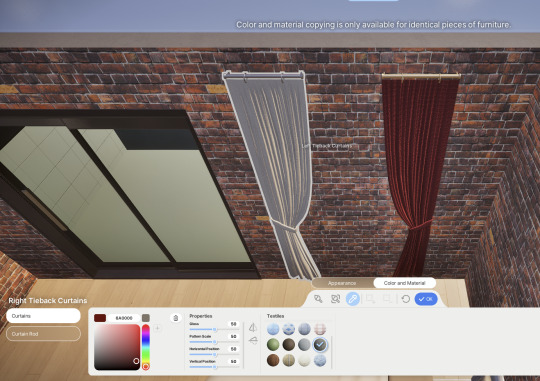The height and width of the screenshot is (381, 540).
Task: Delete color with the trash icon
Action: (x=176, y=318)
